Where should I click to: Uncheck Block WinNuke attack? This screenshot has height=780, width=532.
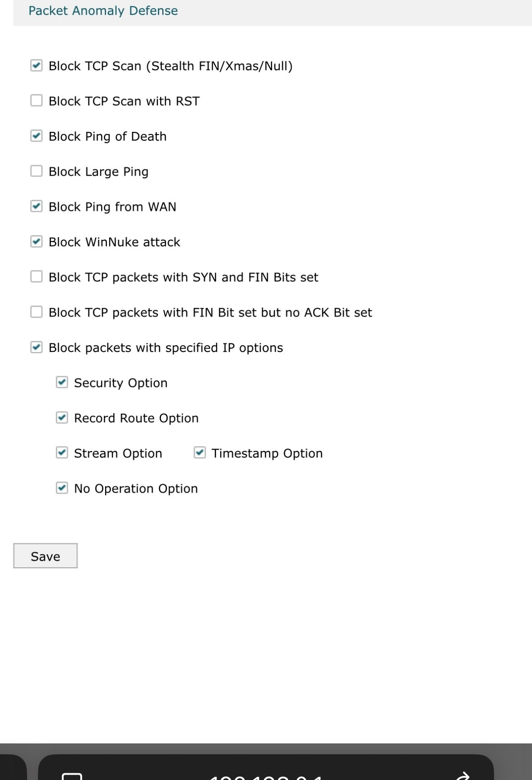click(x=37, y=242)
